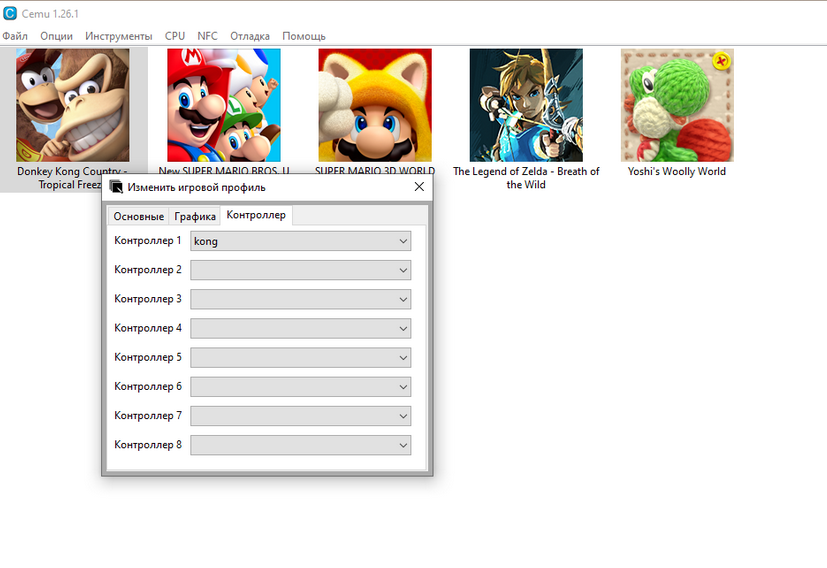Open the Отладка menu
Viewport: 827px width, 568px height.
click(x=250, y=36)
